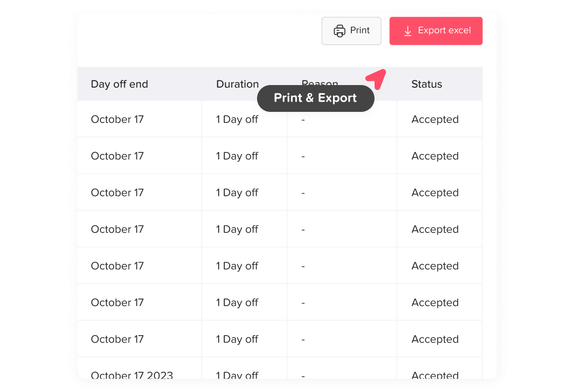Viewport: 577px width, 392px height.
Task: Click the download arrow icon on Export excel
Action: click(x=407, y=31)
